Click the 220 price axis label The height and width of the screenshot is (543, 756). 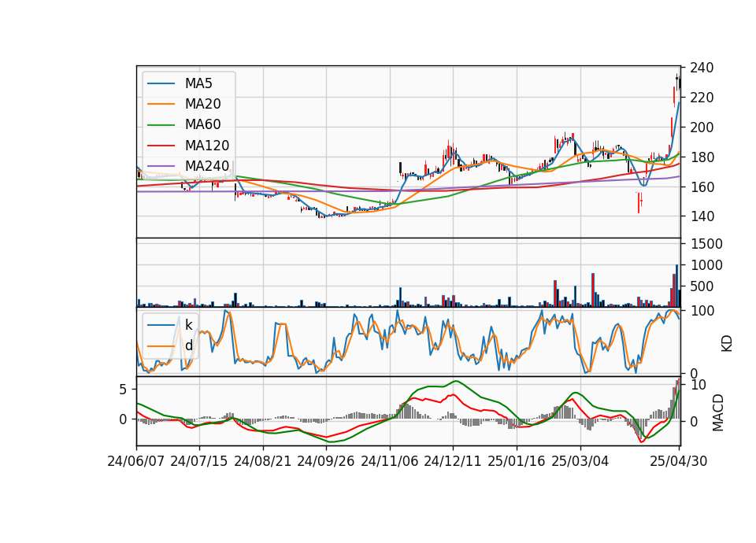[702, 98]
